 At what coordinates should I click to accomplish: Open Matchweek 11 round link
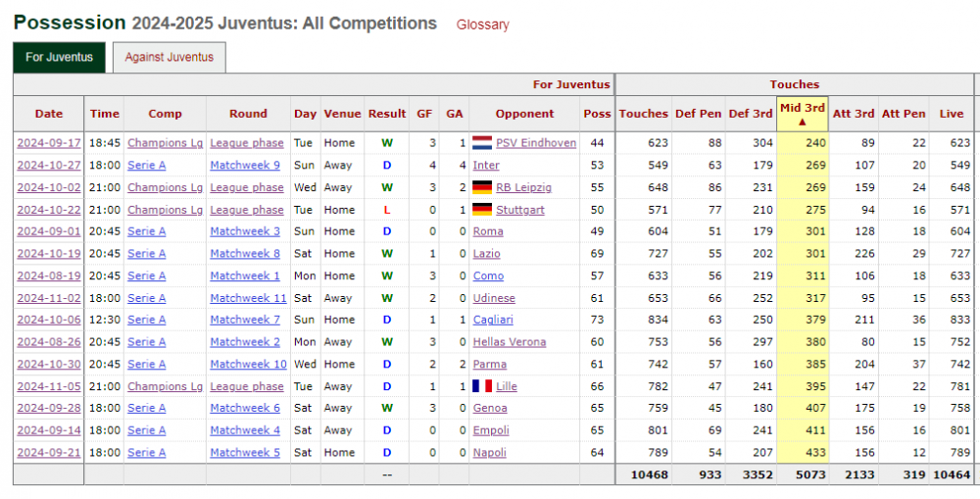click(x=248, y=298)
